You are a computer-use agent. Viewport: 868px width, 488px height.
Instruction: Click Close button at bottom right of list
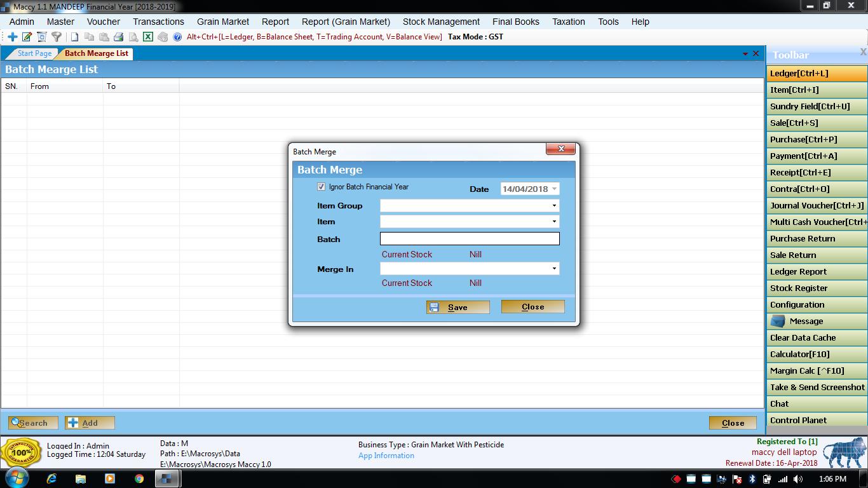pyautogui.click(x=733, y=423)
